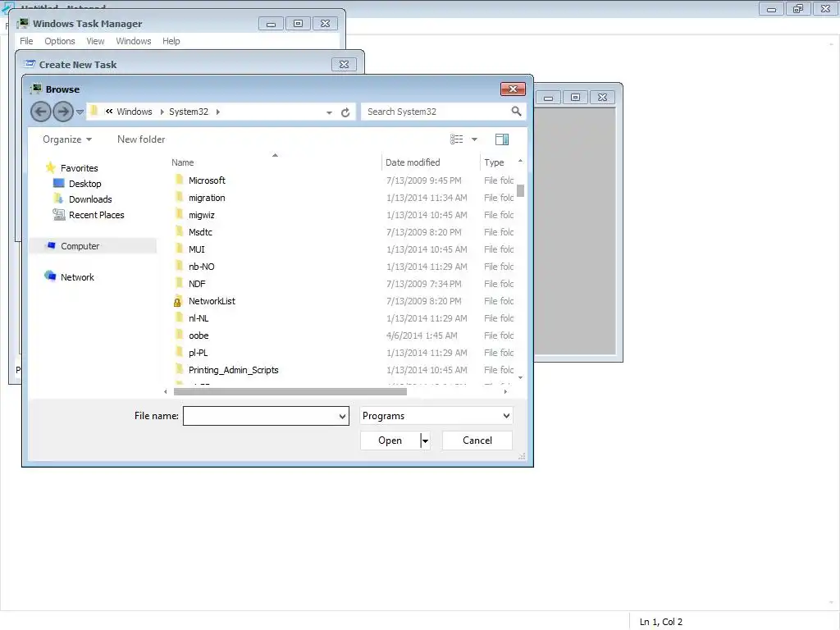
Task: Close the Browse dialog
Action: point(513,89)
